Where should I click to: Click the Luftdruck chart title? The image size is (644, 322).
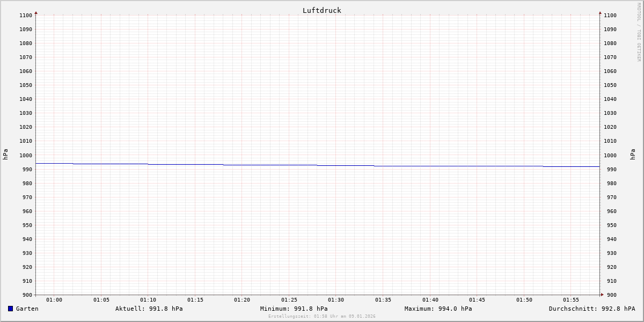point(321,10)
